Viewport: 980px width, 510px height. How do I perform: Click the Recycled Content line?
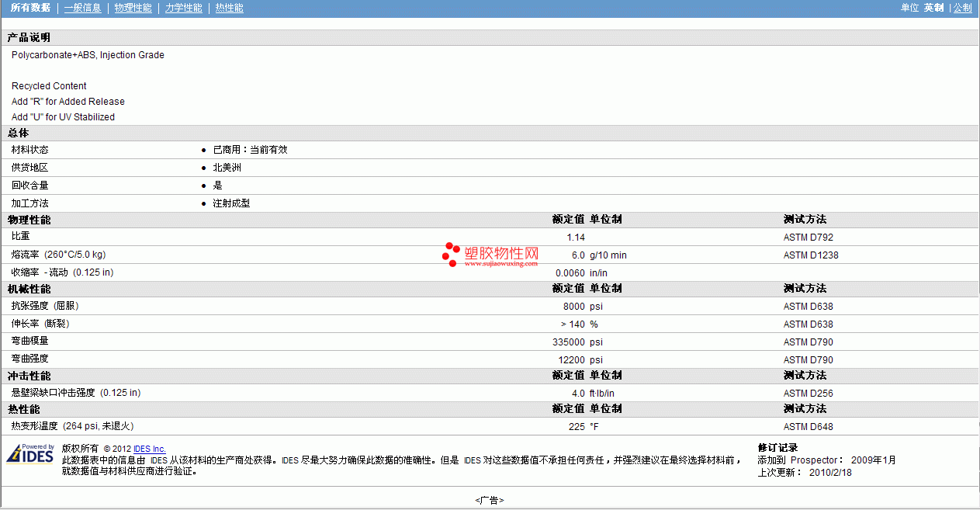click(49, 86)
